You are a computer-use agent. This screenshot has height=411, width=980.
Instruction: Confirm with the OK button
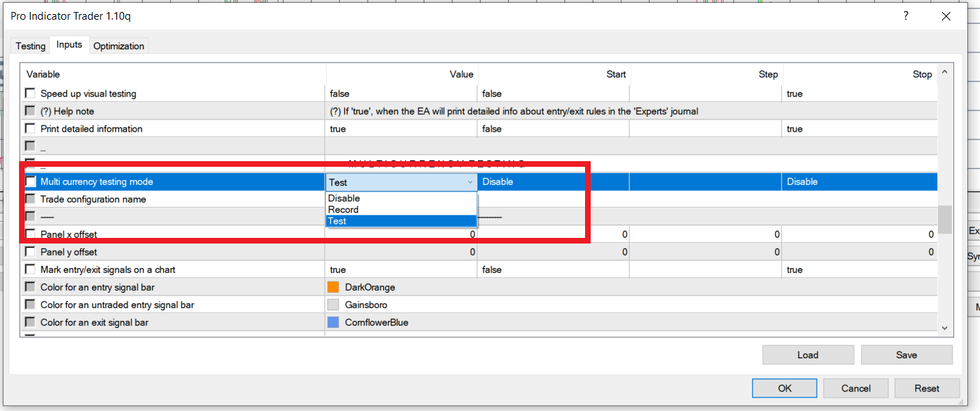click(x=784, y=388)
